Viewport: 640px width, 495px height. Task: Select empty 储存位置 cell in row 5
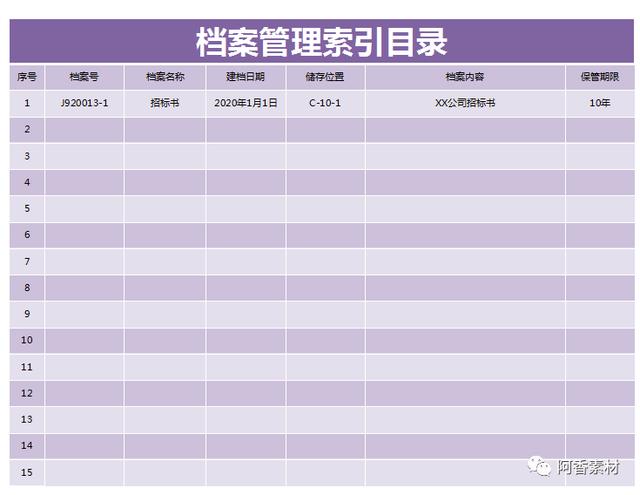[x=325, y=209]
